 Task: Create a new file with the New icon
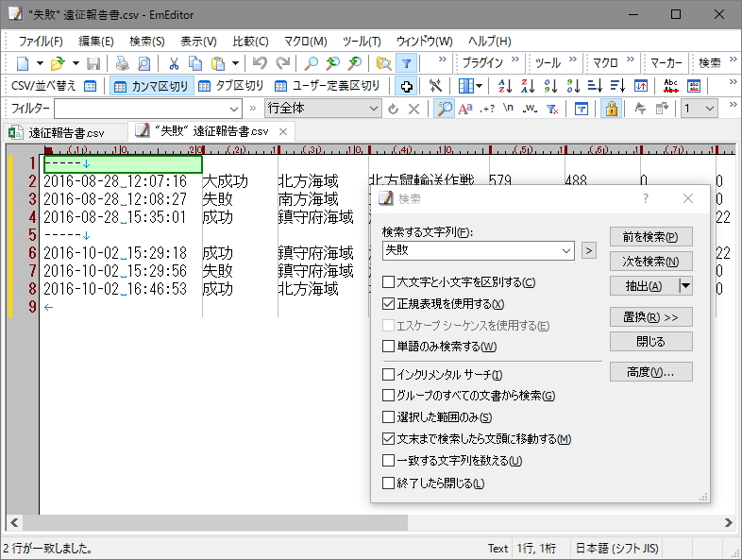tap(23, 63)
